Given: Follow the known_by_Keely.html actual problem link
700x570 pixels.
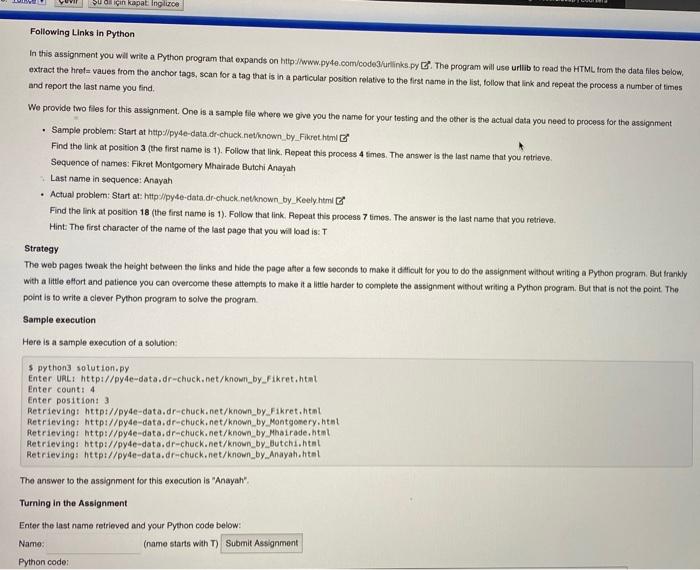Looking at the screenshot, I should click(x=239, y=198).
